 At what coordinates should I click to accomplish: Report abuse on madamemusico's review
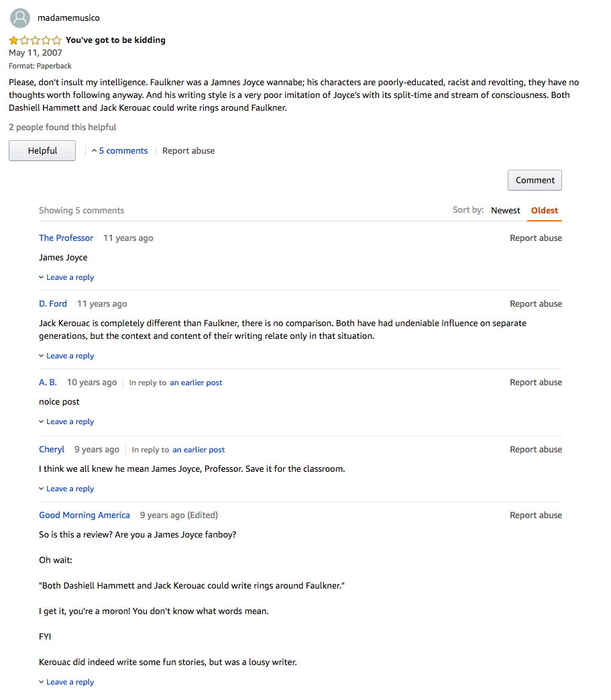click(x=188, y=151)
